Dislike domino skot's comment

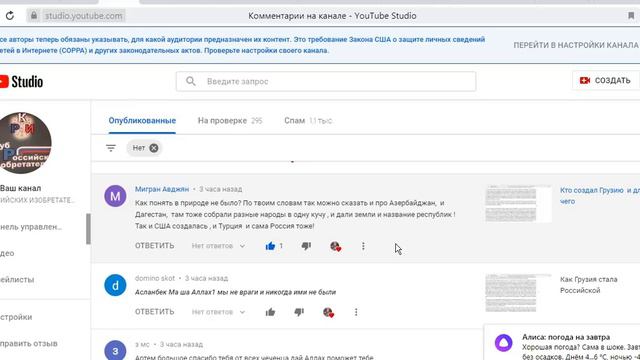pyautogui.click(x=299, y=312)
